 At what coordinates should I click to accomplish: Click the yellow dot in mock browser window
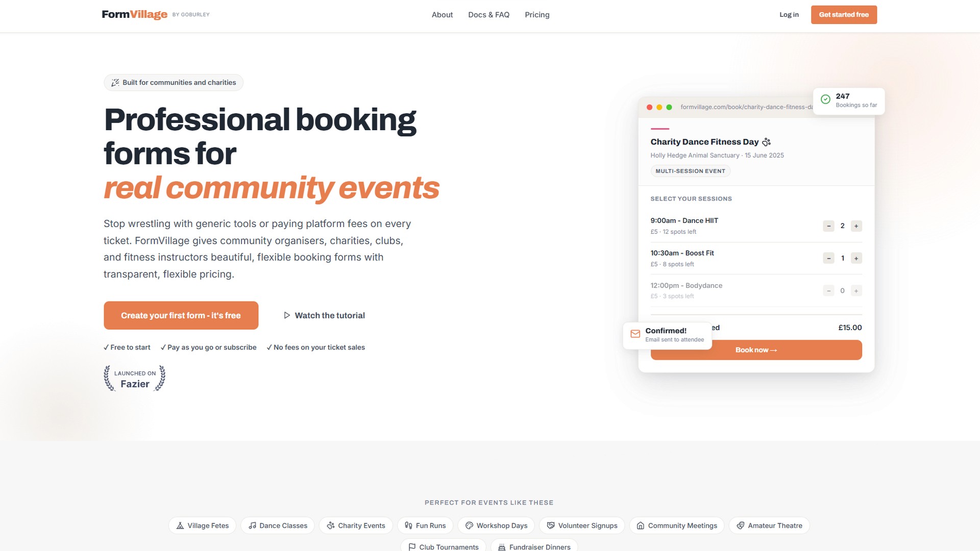click(659, 107)
